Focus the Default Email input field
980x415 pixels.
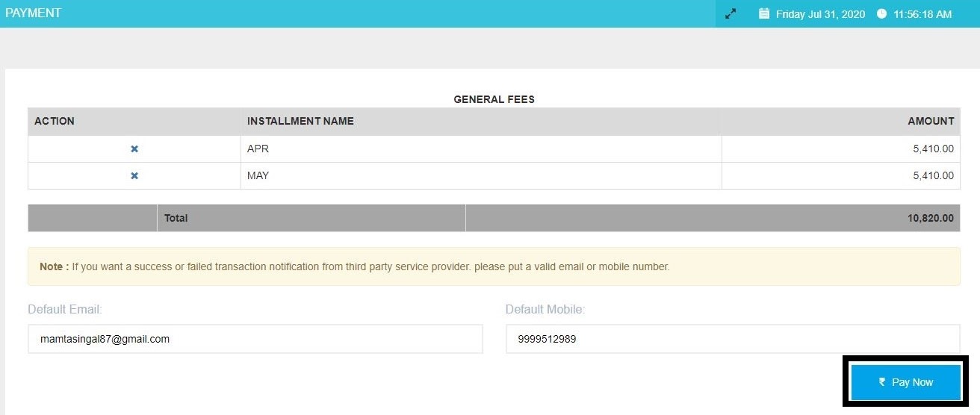[x=255, y=339]
